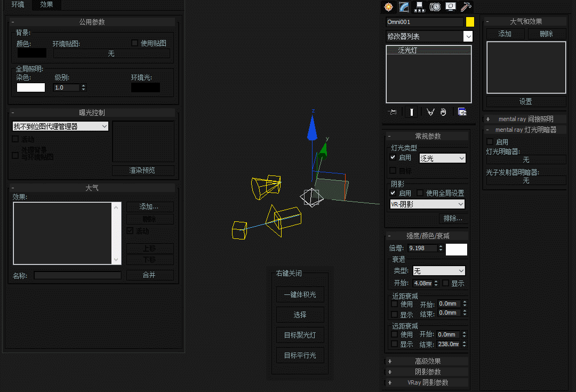Collapse the 公用参数 rollout

pos(92,22)
